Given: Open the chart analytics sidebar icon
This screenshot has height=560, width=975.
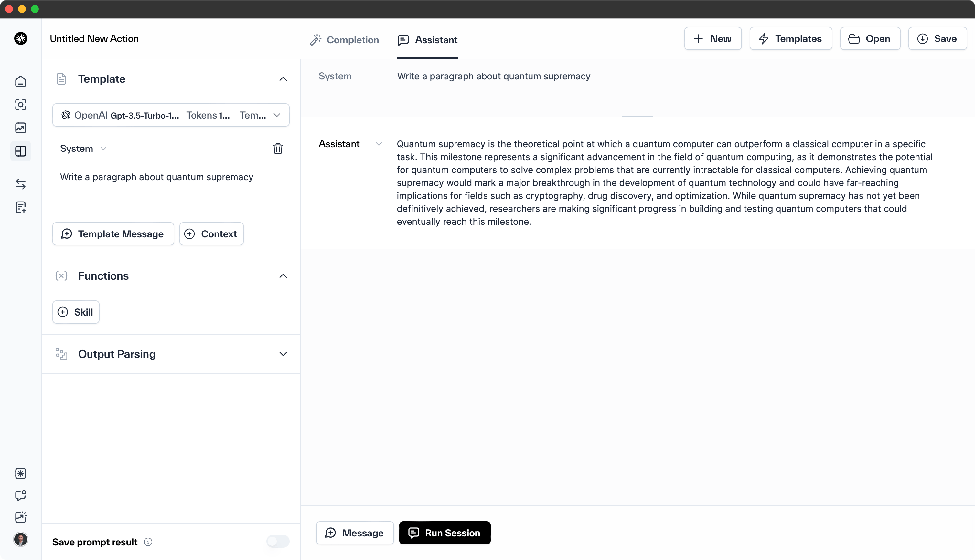Looking at the screenshot, I should pos(21,128).
